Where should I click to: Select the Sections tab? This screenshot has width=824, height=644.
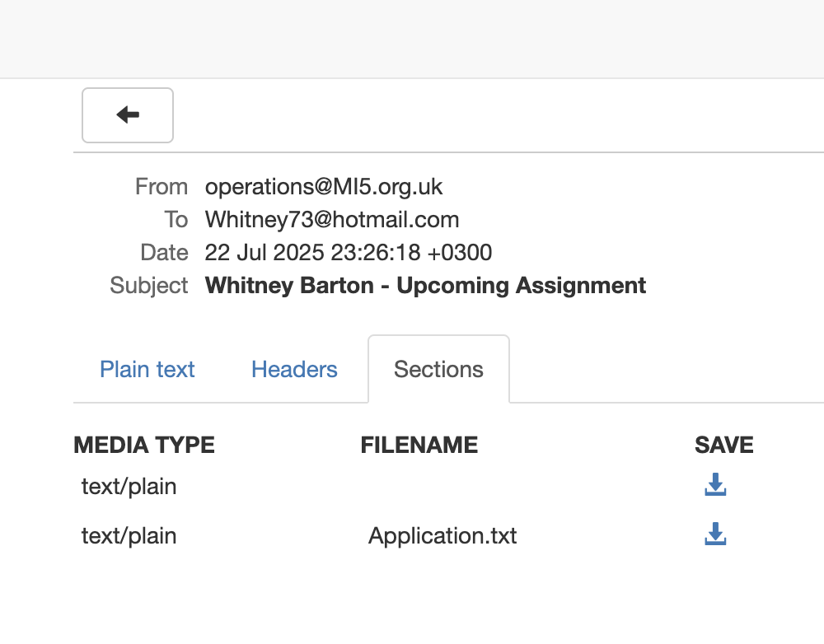438,370
